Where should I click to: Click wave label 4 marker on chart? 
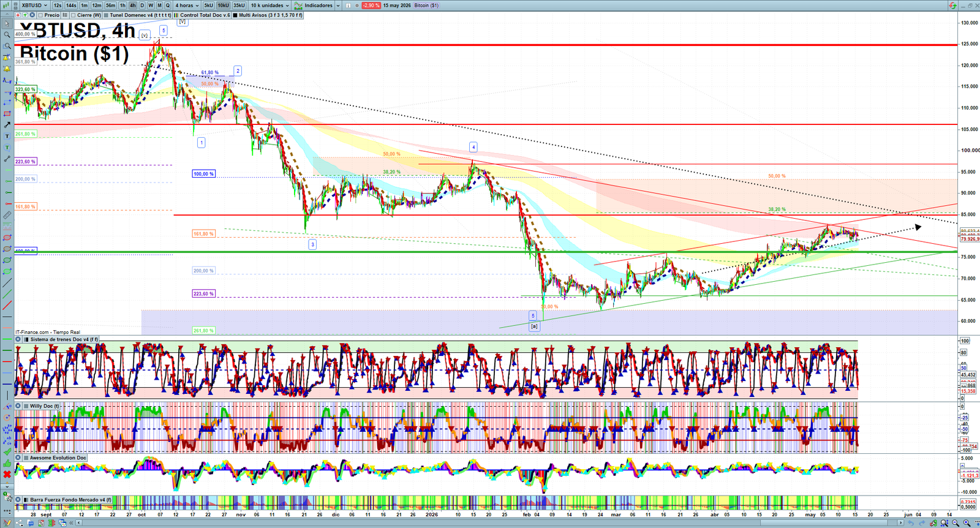click(473, 147)
